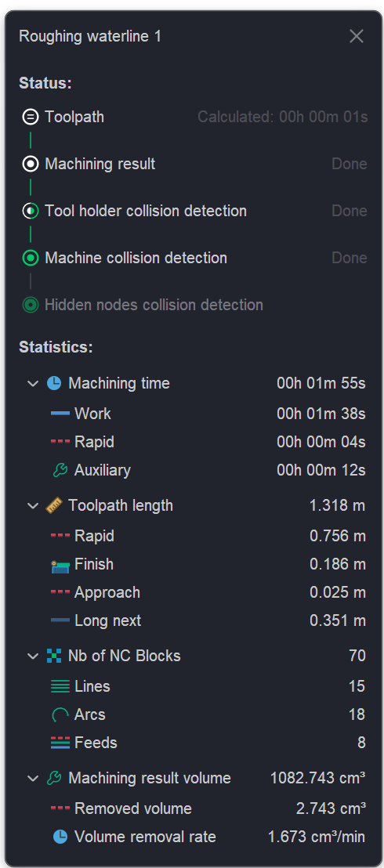Select the Long next length row

208,620
